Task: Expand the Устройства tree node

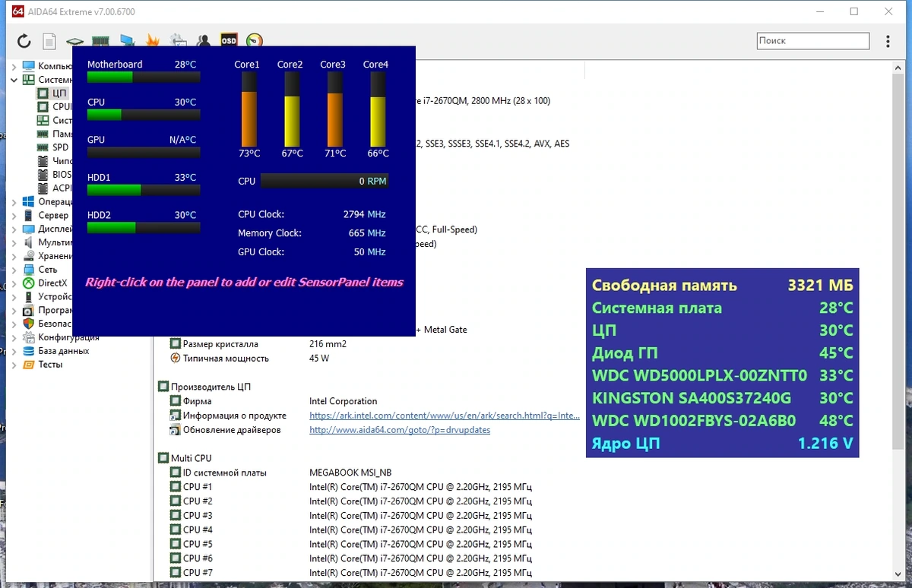Action: (x=14, y=297)
